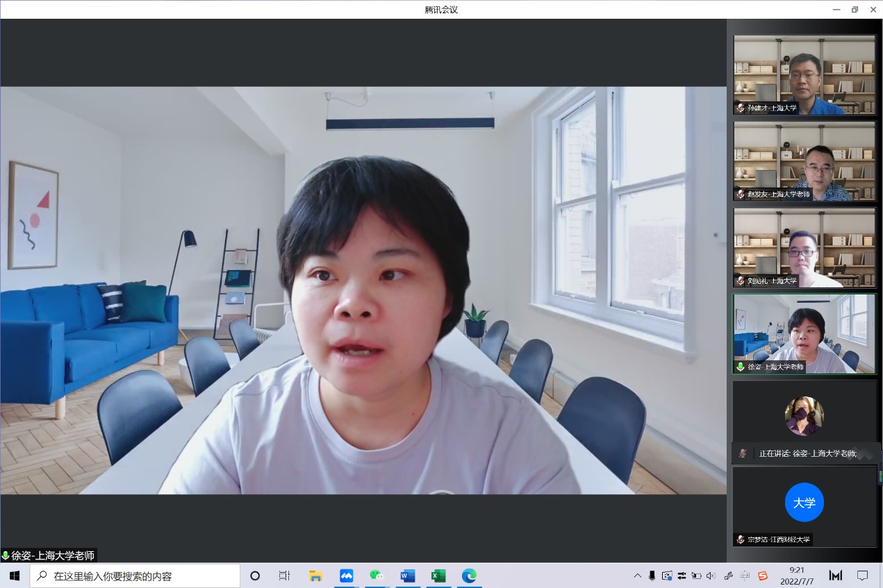Click the Cortana circle icon

click(254, 576)
